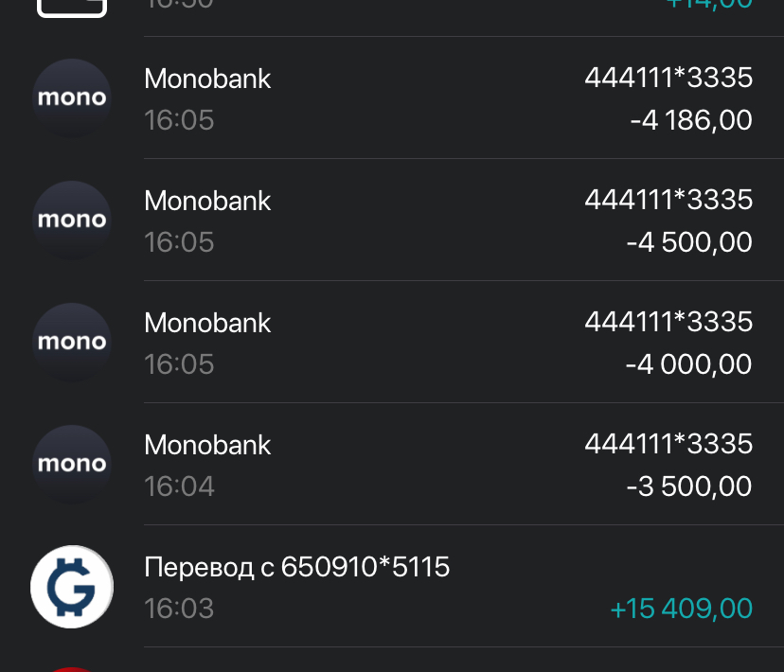The width and height of the screenshot is (784, 672).
Task: Tap the 16:04 timestamp
Action: click(x=179, y=486)
